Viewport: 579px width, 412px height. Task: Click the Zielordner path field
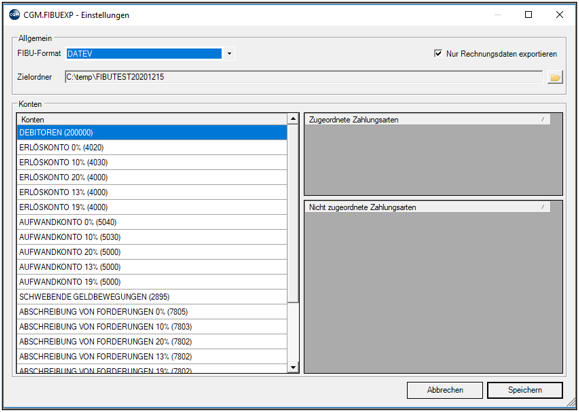[x=304, y=77]
